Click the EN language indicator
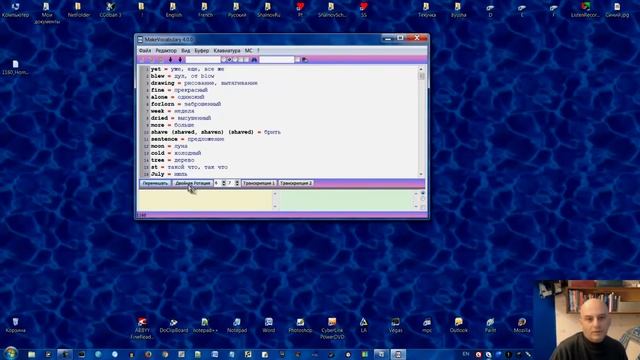The width and height of the screenshot is (640, 360). (x=466, y=354)
